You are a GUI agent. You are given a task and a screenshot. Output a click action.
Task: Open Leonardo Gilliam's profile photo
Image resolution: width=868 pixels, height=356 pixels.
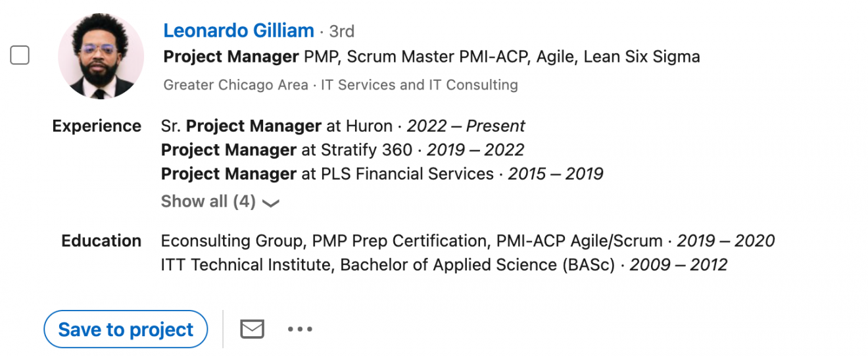click(101, 56)
